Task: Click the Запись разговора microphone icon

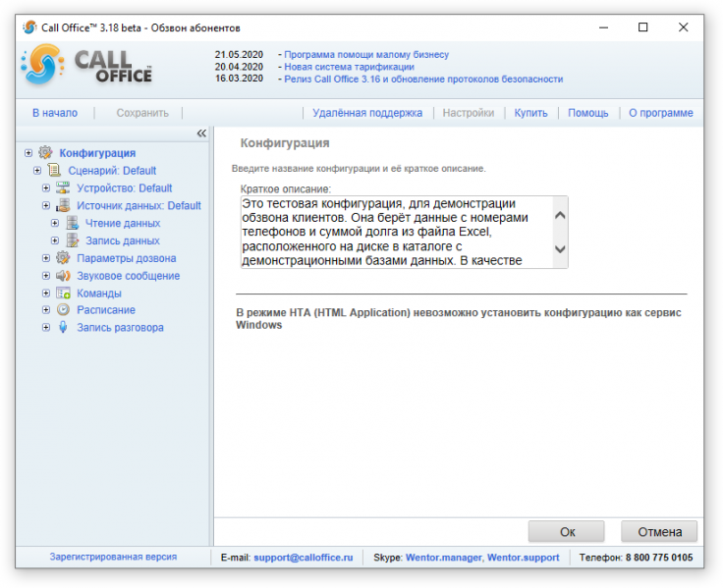Action: 63,327
